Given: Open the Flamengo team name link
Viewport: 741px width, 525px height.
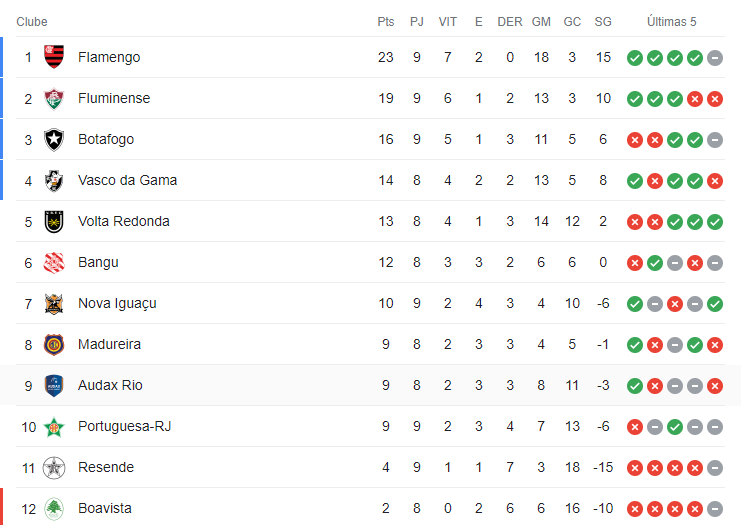Looking at the screenshot, I should [x=109, y=57].
